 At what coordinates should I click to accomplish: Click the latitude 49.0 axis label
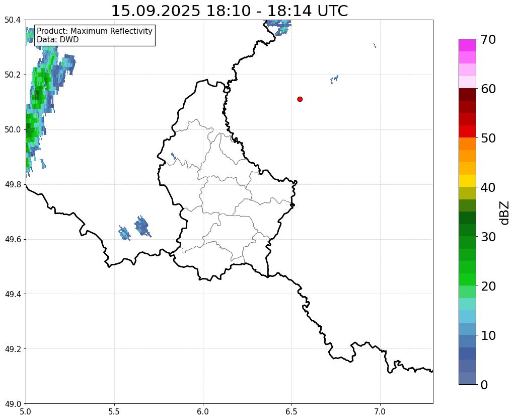coord(13,404)
